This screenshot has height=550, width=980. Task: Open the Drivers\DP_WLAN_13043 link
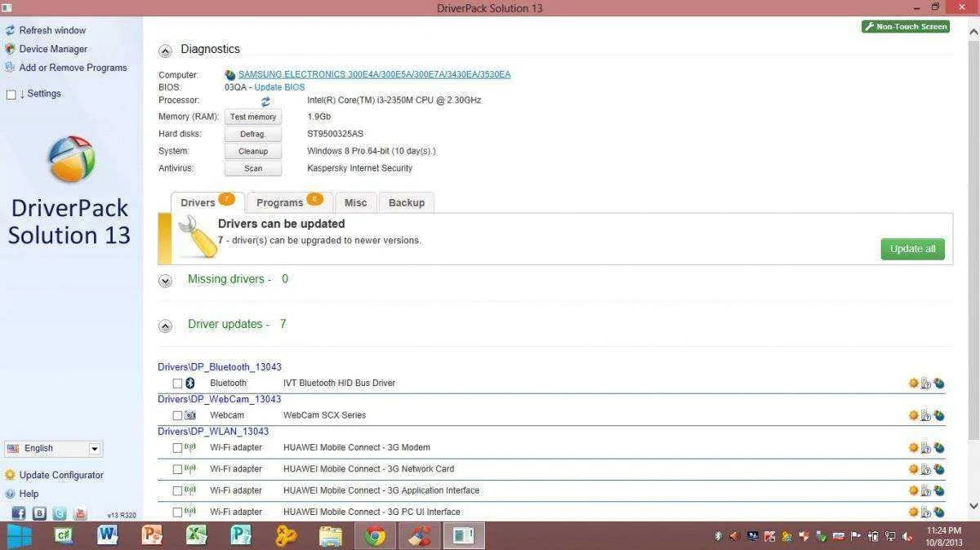(213, 431)
